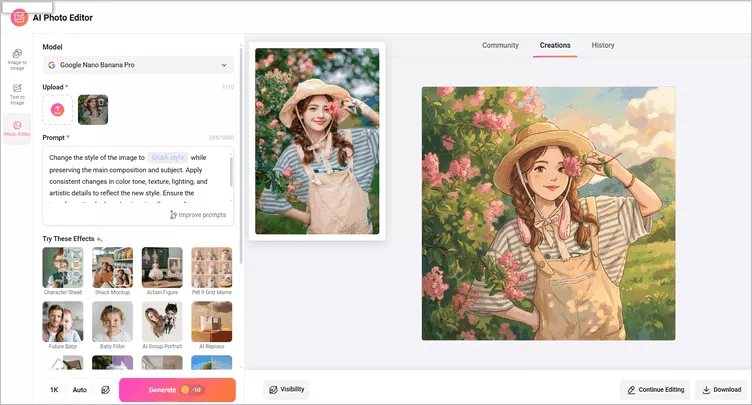Viewport: 752px width, 405px height.
Task: Open the Auto aspect ratio selector
Action: pyautogui.click(x=80, y=390)
